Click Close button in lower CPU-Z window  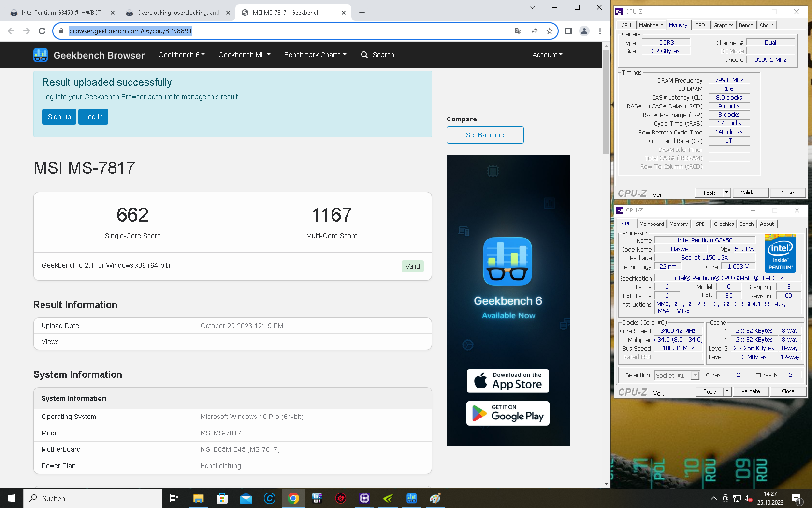[788, 391]
